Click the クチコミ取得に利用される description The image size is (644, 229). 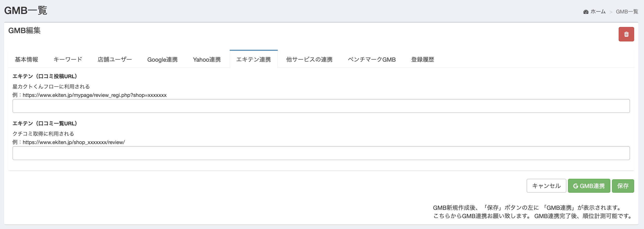click(x=43, y=134)
